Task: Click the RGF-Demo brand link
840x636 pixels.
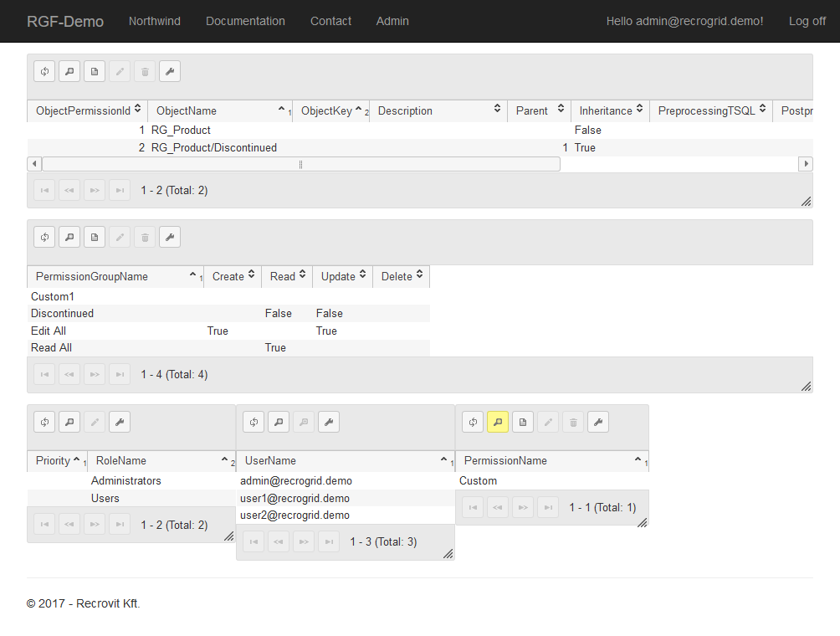Action: (65, 21)
